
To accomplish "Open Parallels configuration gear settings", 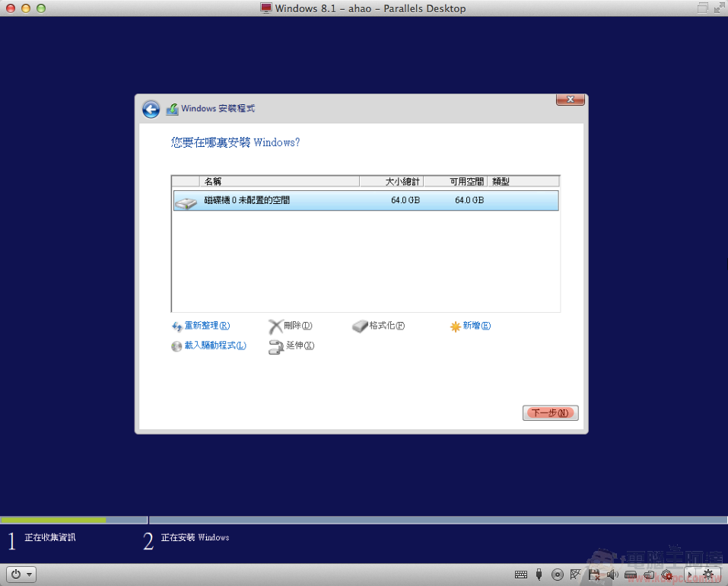I will coord(708,575).
